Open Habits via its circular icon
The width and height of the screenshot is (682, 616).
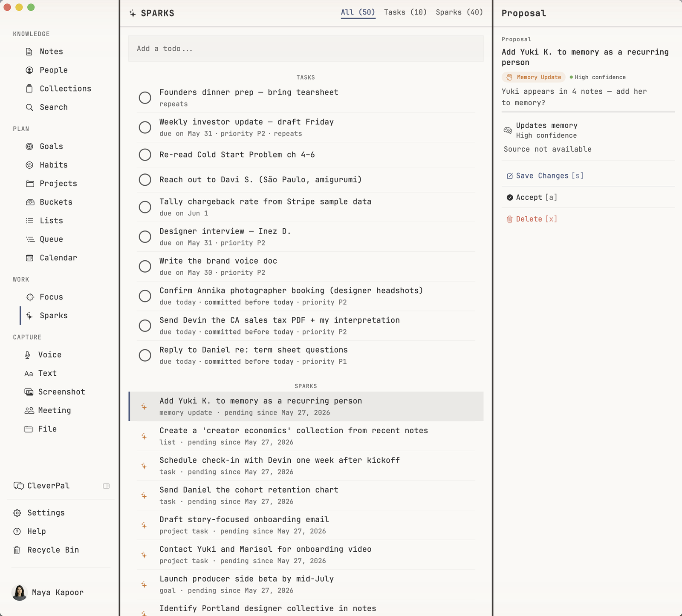tap(29, 165)
